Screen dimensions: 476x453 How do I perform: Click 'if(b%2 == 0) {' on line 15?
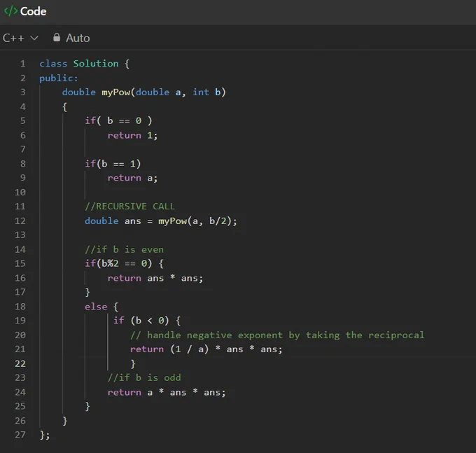[x=124, y=263]
